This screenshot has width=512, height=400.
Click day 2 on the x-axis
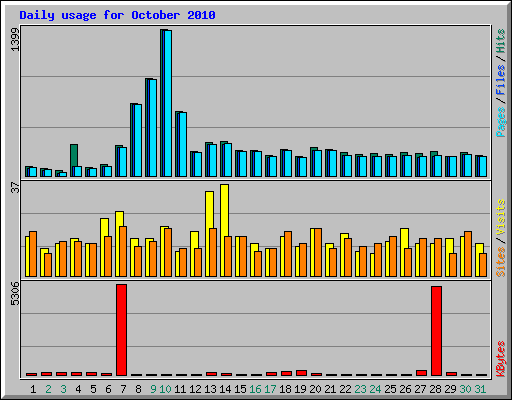(x=48, y=389)
